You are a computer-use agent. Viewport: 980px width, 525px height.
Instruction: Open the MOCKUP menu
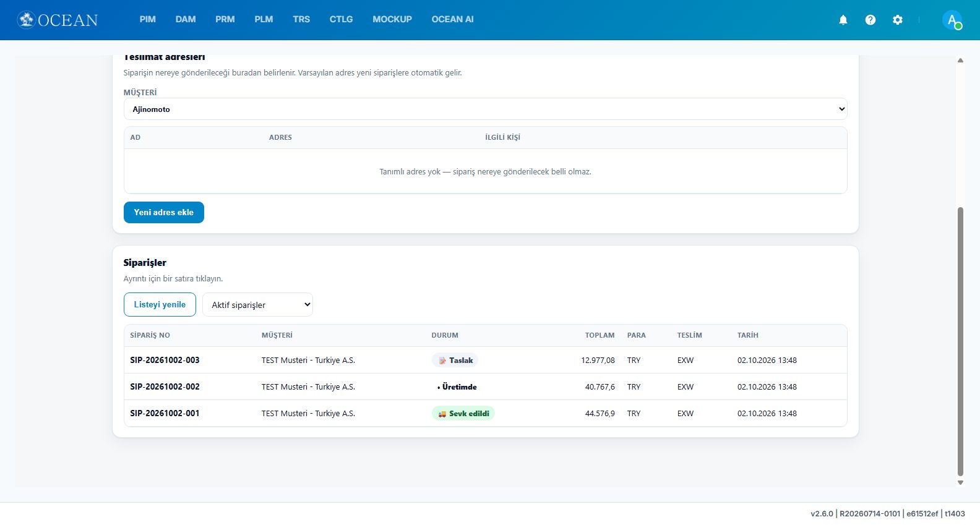click(392, 19)
